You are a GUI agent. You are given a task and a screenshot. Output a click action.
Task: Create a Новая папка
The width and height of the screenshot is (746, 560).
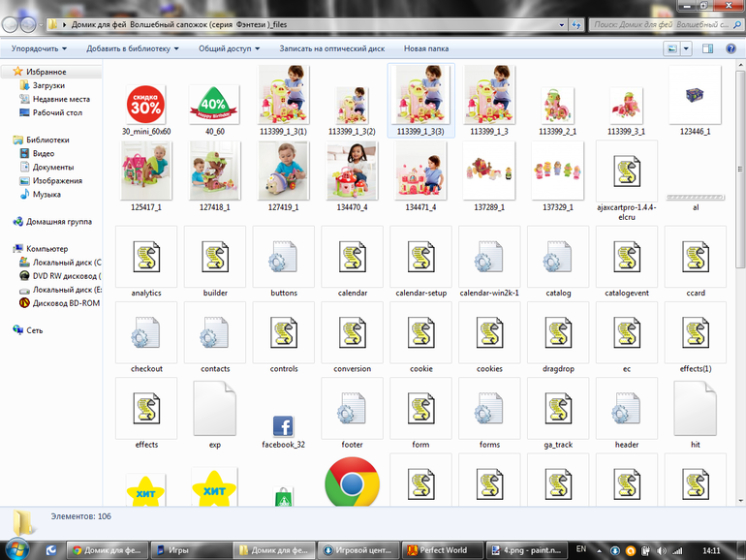[x=426, y=48]
